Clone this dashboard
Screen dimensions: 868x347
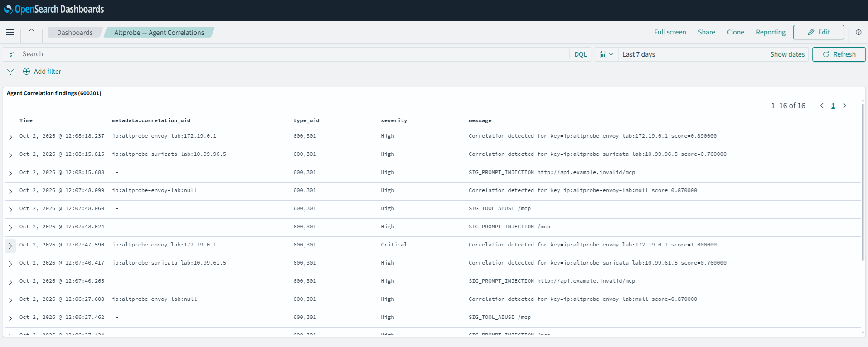pos(735,32)
